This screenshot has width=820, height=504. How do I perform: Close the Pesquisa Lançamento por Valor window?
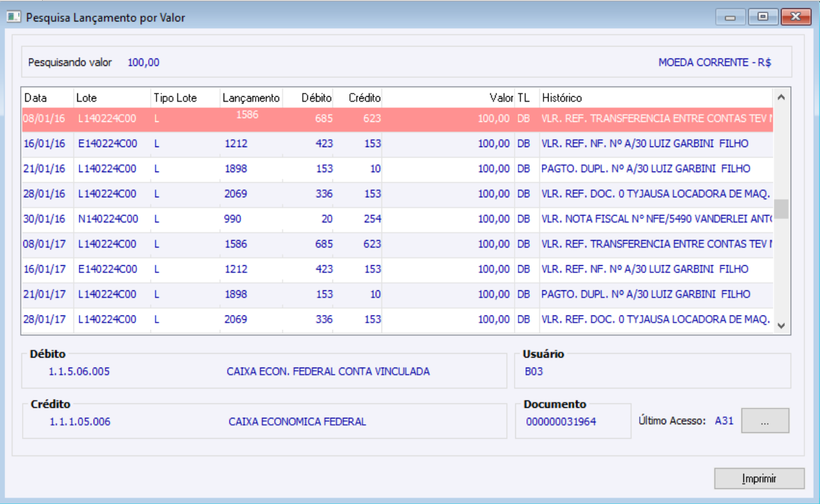pos(795,17)
